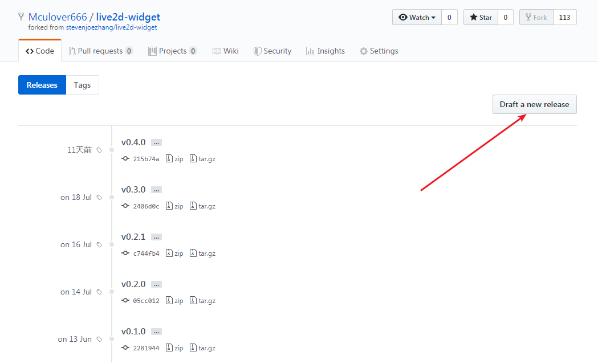Viewport: 598px width, 364px height.
Task: Expand v0.3.0 ellipsis description
Action: click(156, 190)
